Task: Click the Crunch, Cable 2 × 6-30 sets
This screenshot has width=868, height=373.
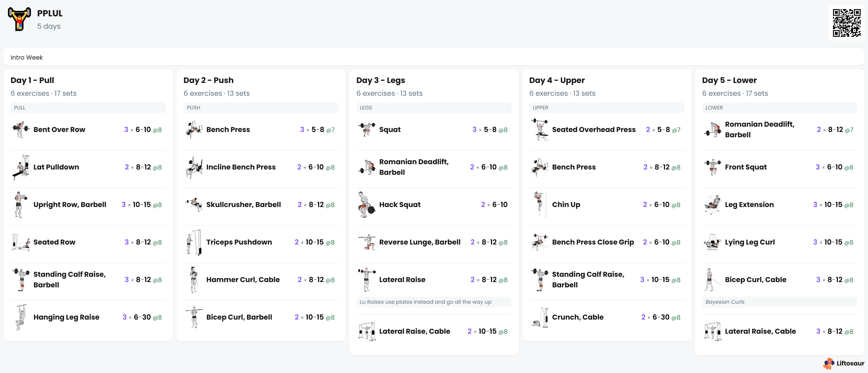Action: (x=660, y=317)
